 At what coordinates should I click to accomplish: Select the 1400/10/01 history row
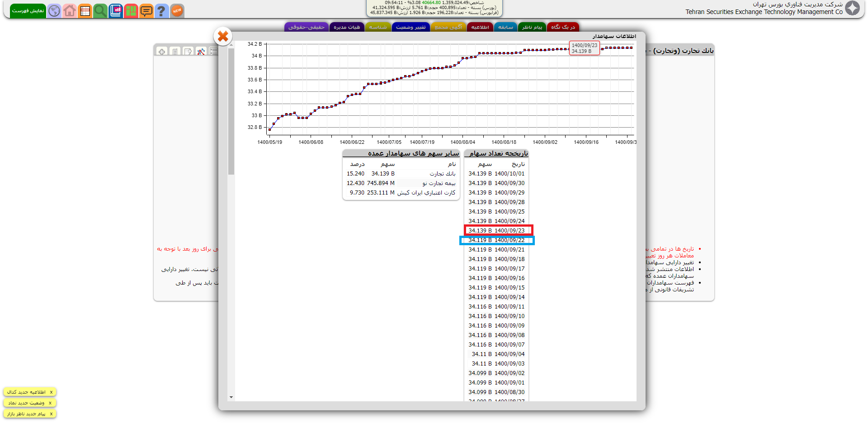pos(496,174)
